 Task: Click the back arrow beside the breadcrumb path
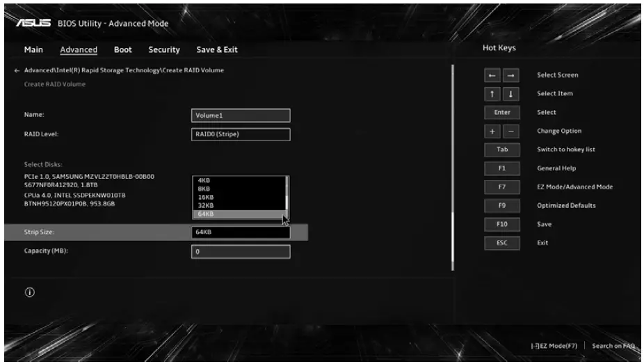coord(17,71)
